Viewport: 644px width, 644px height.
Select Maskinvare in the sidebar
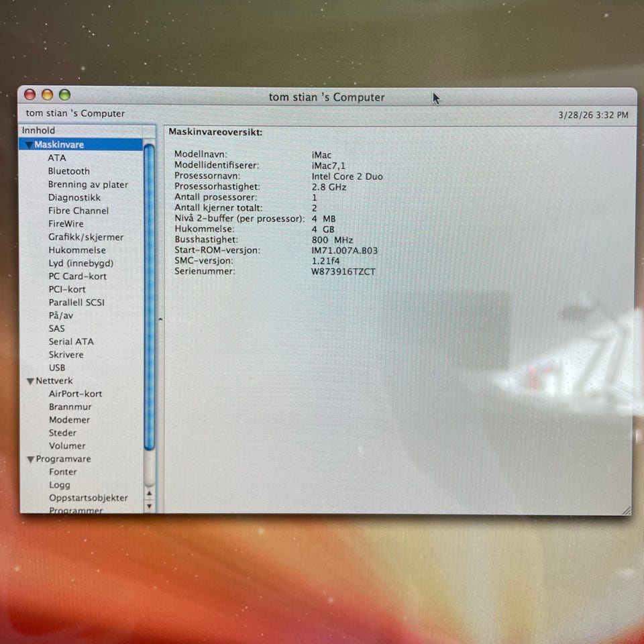59,145
